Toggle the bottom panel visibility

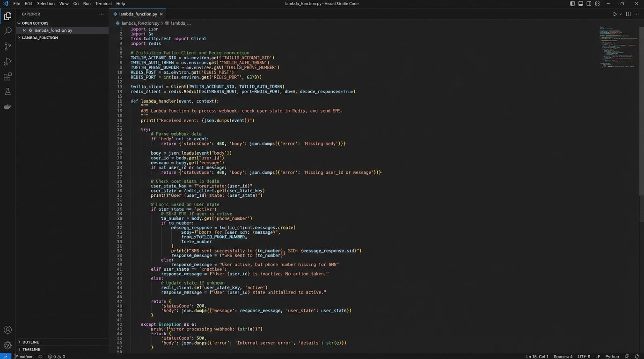580,4
